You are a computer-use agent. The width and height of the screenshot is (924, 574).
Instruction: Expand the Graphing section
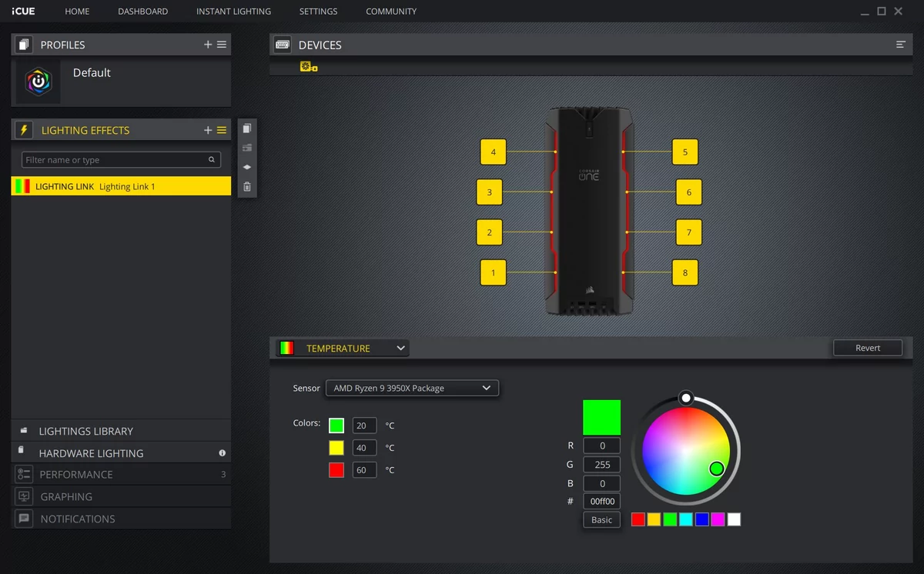pos(121,497)
